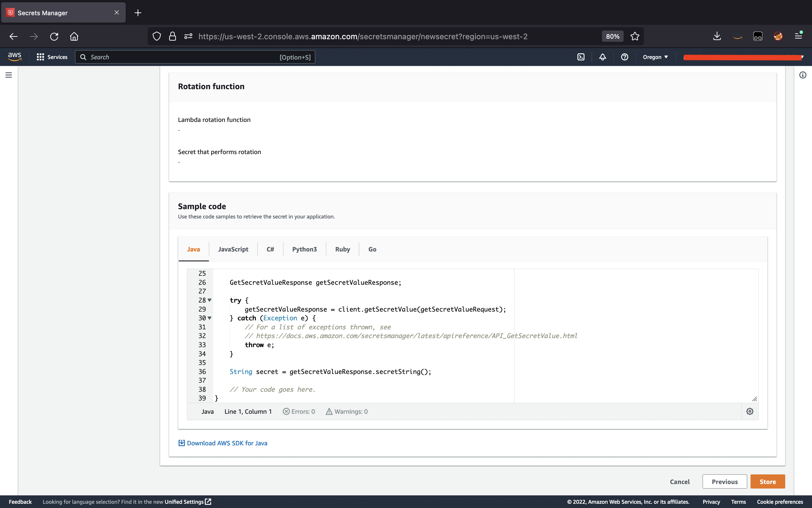The width and height of the screenshot is (812, 508).
Task: Switch to the Ruby code tab
Action: pos(342,249)
